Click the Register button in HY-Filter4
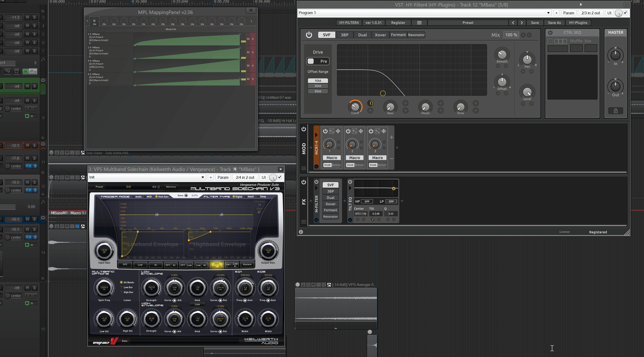The height and width of the screenshot is (357, 644). pos(398,23)
